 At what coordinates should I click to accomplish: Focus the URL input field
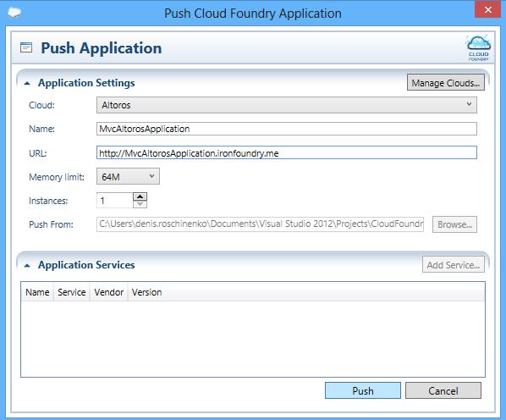(287, 152)
